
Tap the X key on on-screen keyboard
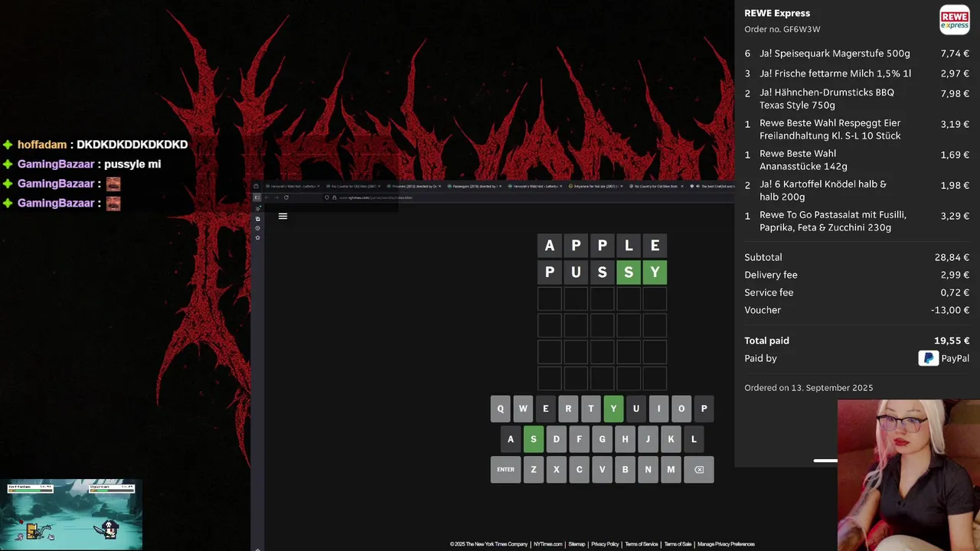click(557, 470)
